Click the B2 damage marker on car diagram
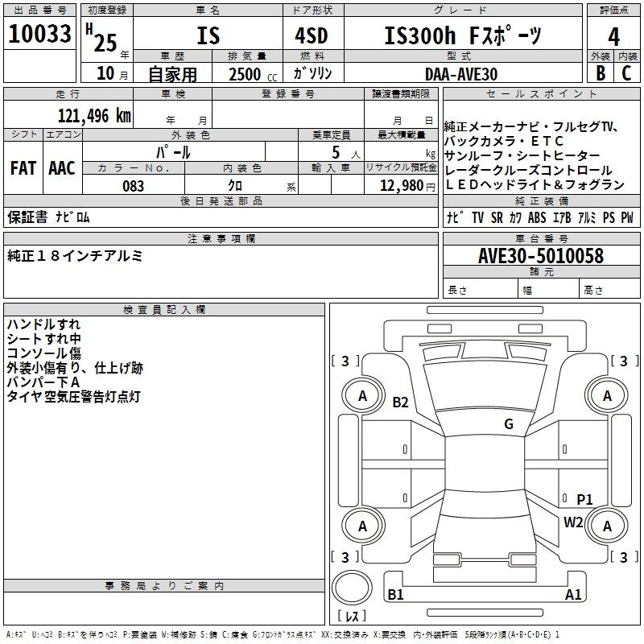The image size is (644, 644). [x=401, y=402]
